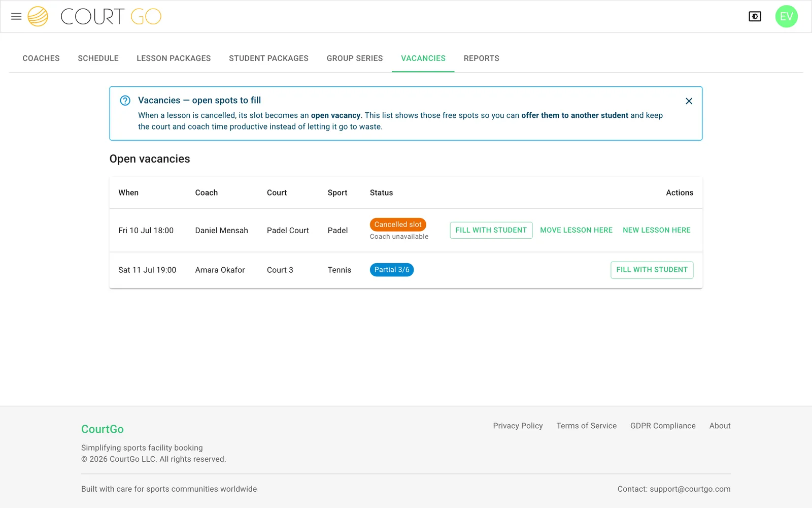Select the Student Packages tab
The width and height of the screenshot is (812, 508).
coord(268,58)
